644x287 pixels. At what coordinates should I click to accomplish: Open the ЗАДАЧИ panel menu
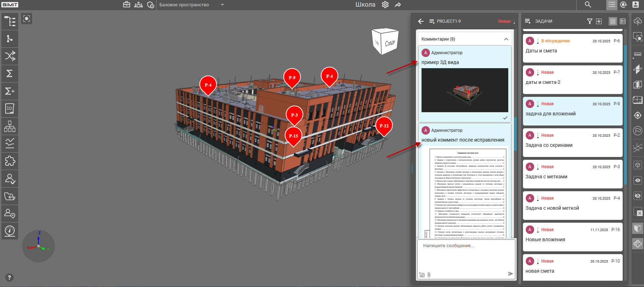[528, 21]
